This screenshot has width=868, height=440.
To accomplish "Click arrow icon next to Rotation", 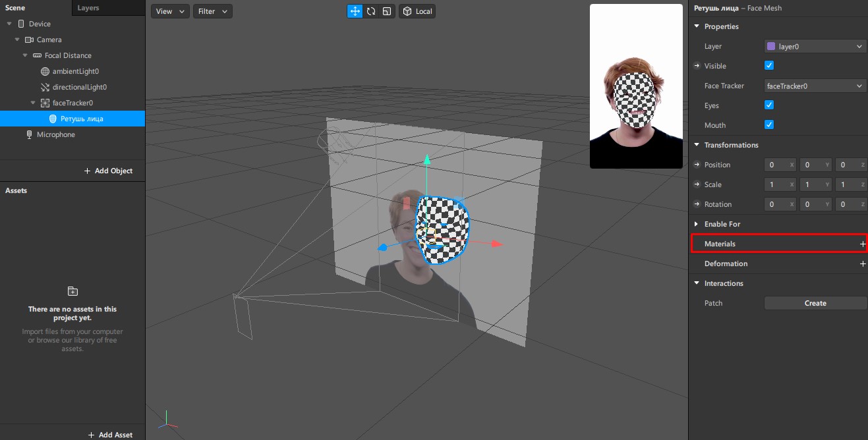I will (x=697, y=204).
